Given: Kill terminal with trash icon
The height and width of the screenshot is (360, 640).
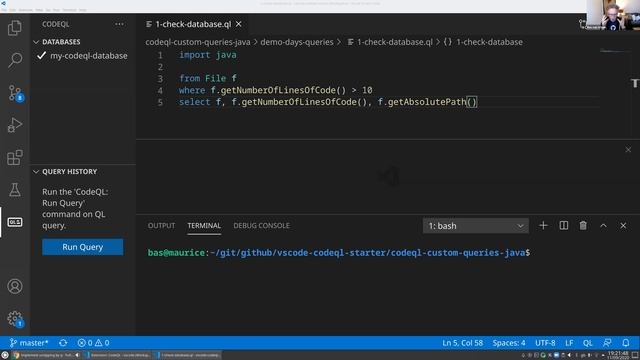Looking at the screenshot, I should coord(583,226).
